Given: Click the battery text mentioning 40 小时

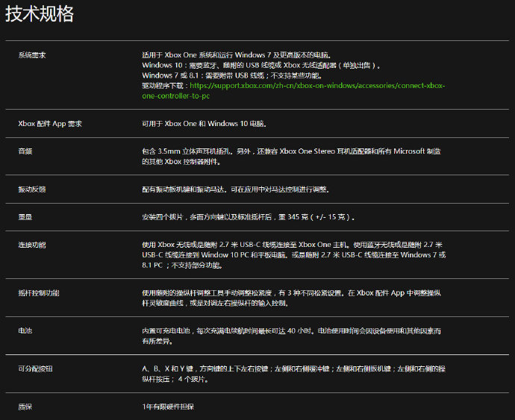Looking at the screenshot, I should [x=291, y=336].
